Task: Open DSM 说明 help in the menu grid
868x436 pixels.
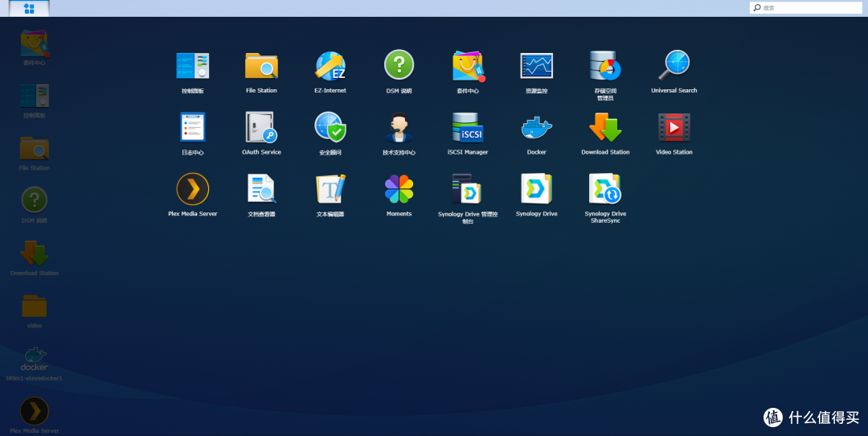Action: 399,65
